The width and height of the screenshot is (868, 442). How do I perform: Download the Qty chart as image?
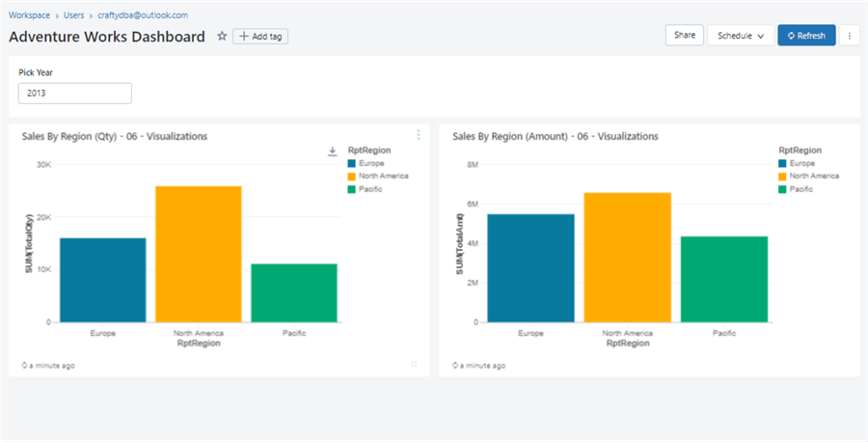pyautogui.click(x=332, y=151)
